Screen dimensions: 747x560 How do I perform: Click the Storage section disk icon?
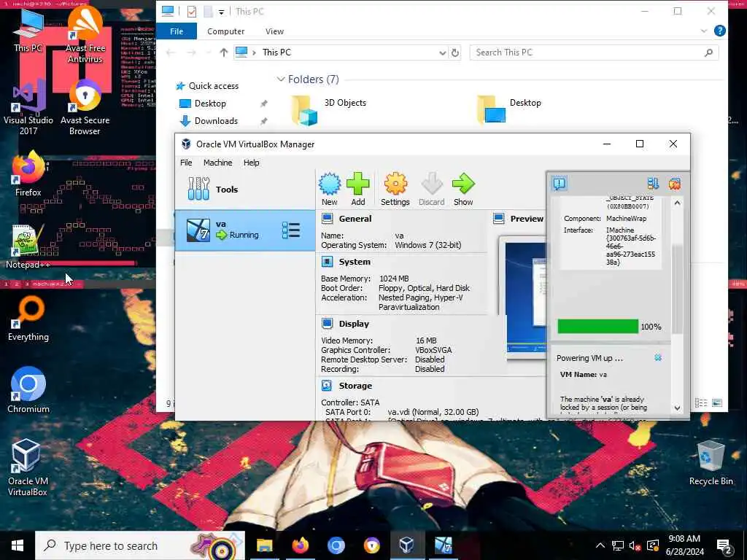(x=327, y=385)
